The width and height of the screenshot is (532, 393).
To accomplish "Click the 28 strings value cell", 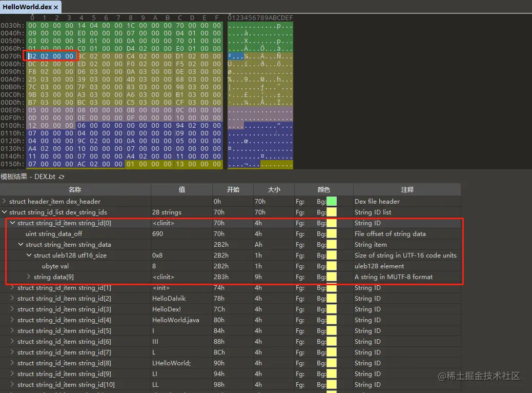I will tap(167, 212).
